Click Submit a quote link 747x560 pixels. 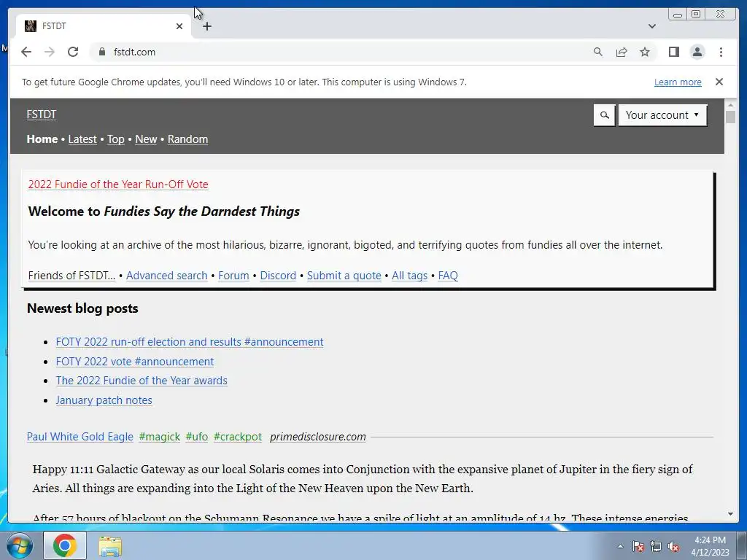click(344, 275)
